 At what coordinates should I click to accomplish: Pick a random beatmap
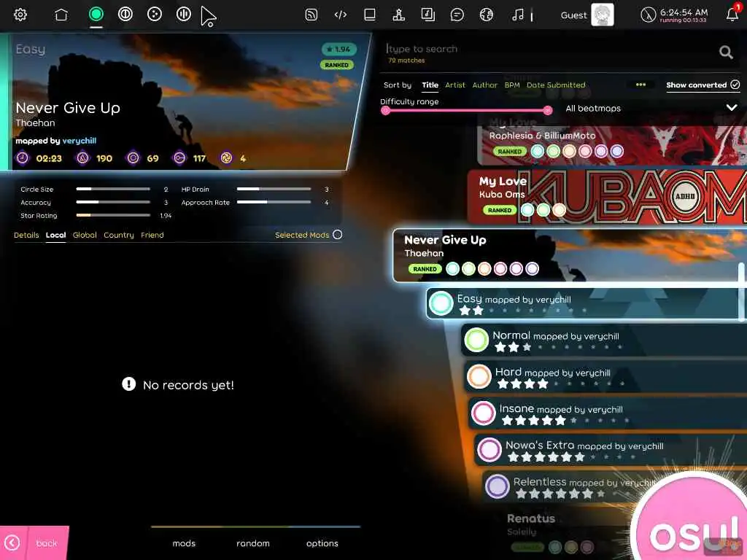click(253, 543)
